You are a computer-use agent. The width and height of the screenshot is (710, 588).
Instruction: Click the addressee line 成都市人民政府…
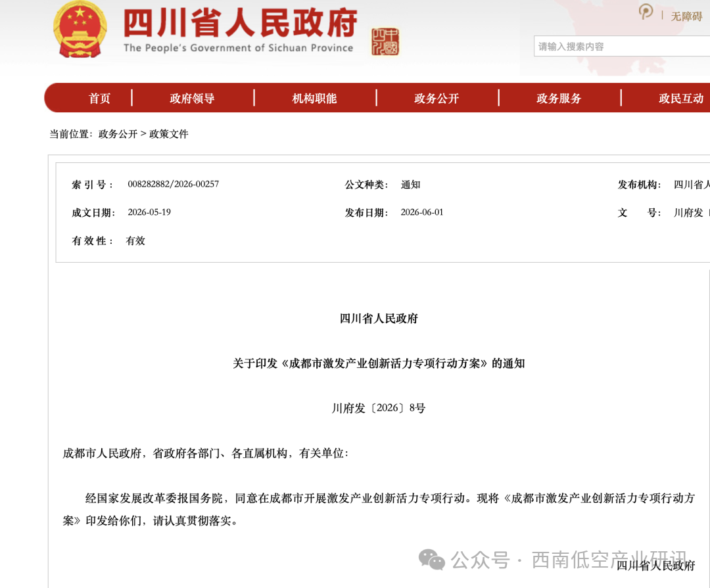[x=206, y=453]
